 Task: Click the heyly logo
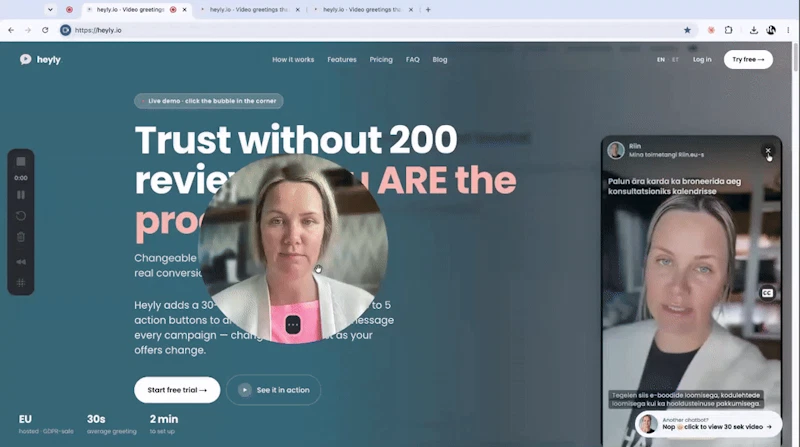click(x=40, y=60)
